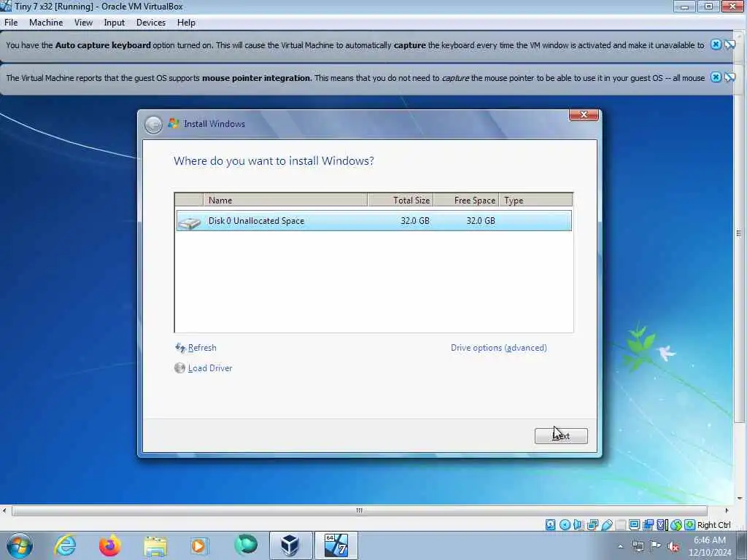
Task: Click the green round app icon on taskbar
Action: [x=246, y=545]
